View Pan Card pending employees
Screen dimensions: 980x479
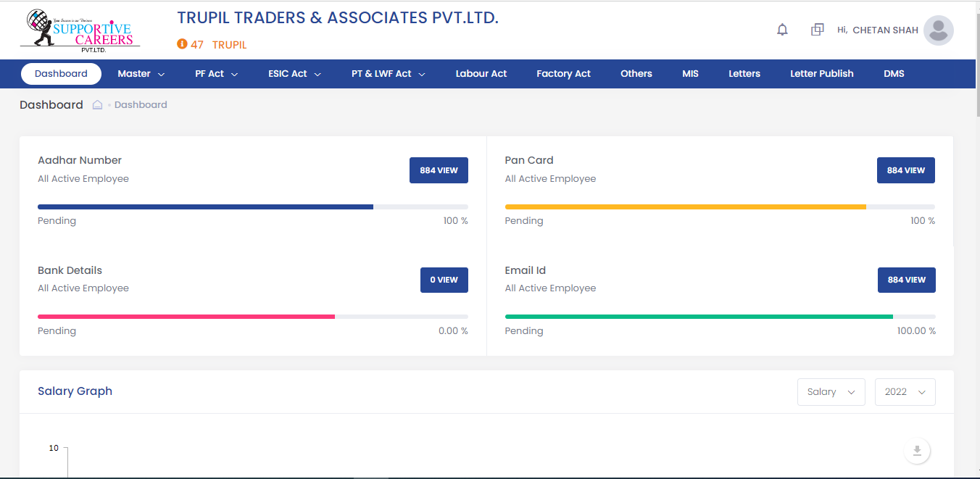[x=906, y=170]
